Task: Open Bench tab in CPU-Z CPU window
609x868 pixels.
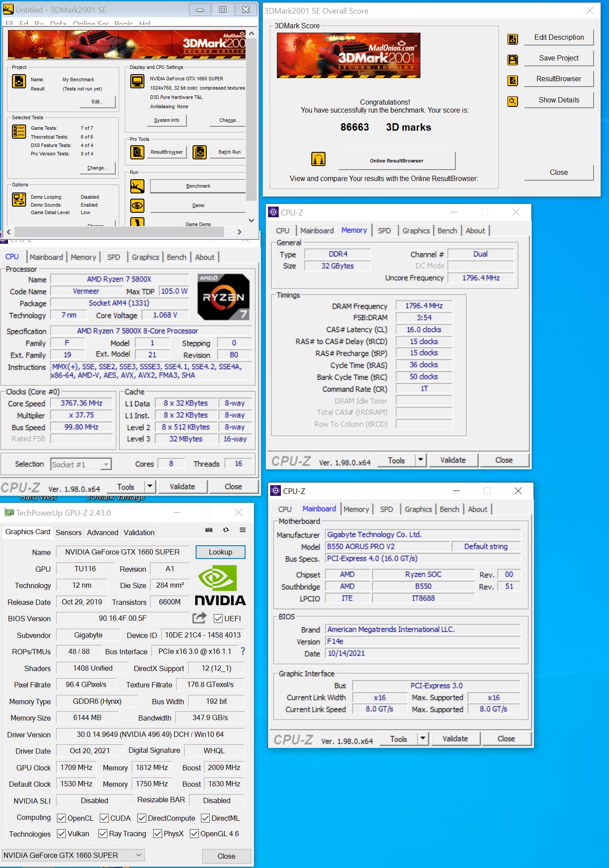Action: 177,257
